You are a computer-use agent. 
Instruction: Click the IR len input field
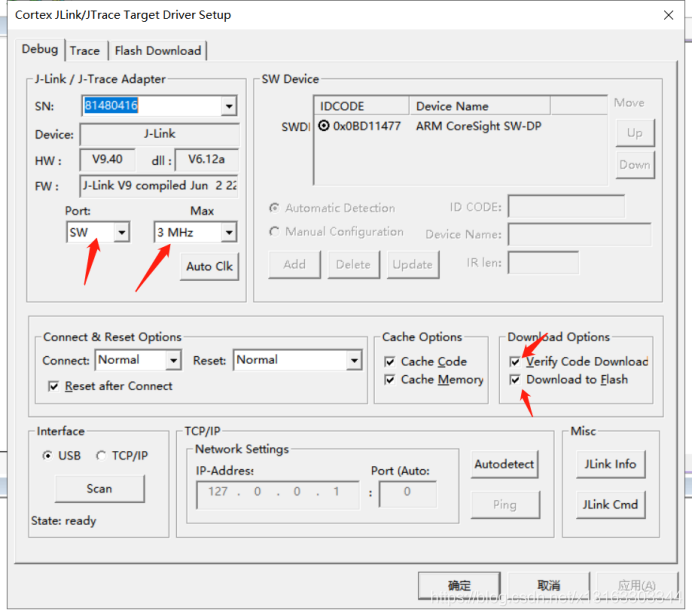tap(543, 263)
